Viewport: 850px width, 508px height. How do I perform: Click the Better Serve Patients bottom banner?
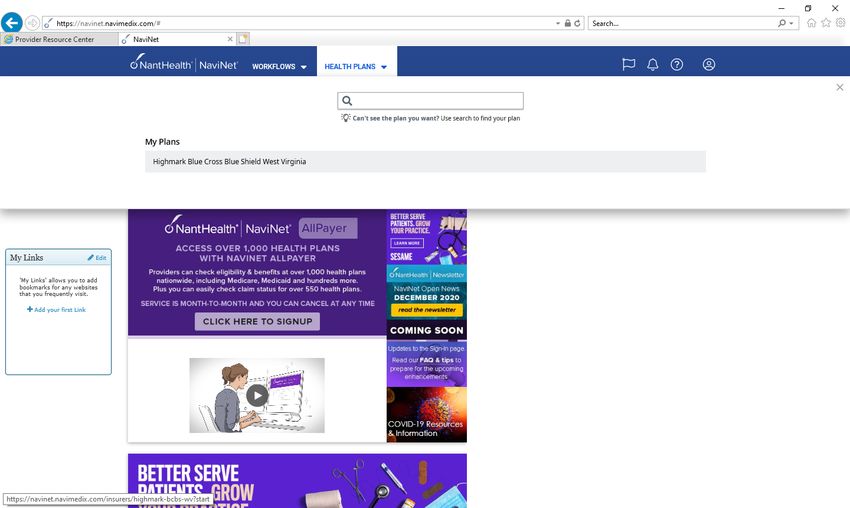pyautogui.click(x=297, y=481)
